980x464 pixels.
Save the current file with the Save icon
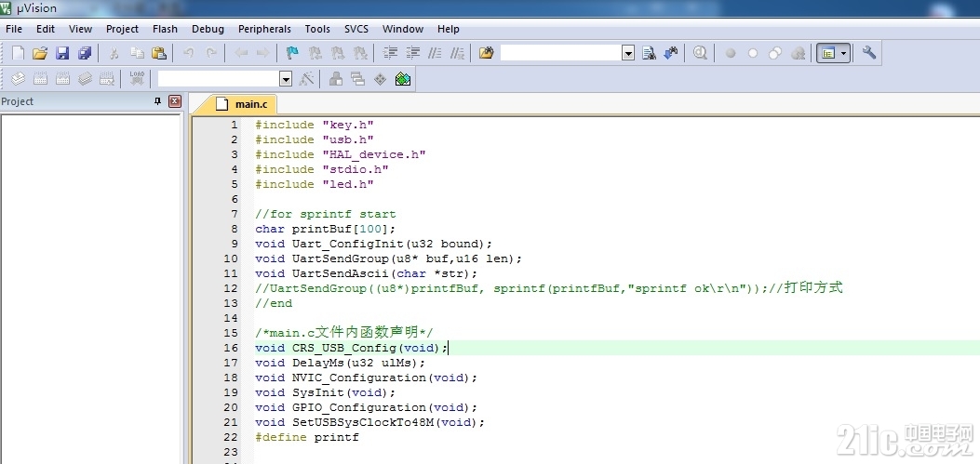click(x=62, y=53)
